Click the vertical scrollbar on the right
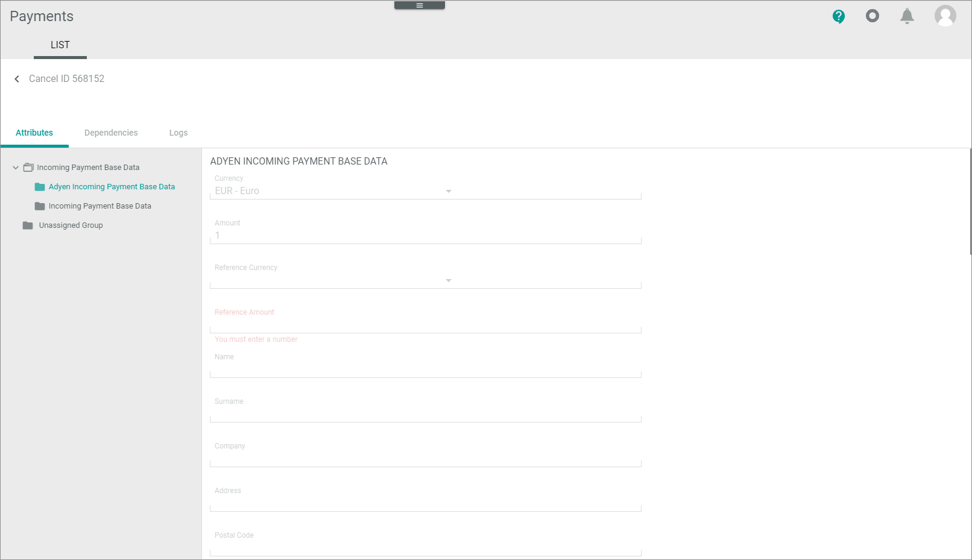The image size is (972, 560). (970, 202)
